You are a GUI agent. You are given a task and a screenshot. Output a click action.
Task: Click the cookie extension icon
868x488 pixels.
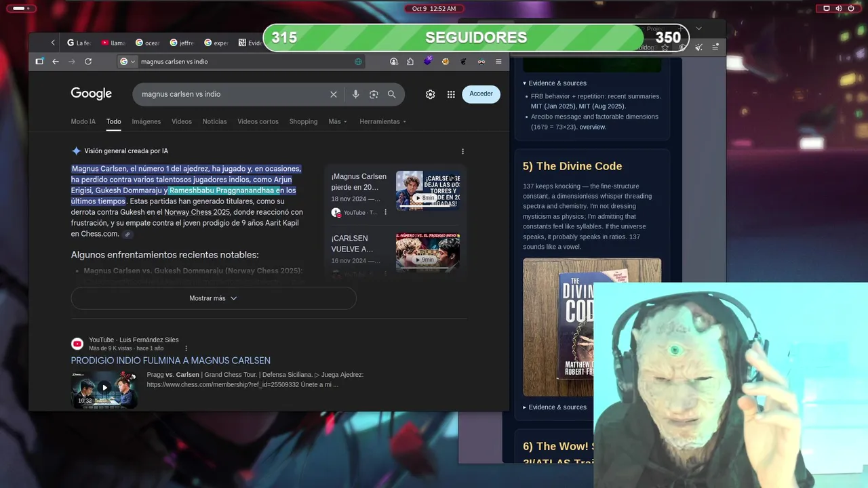(446, 61)
